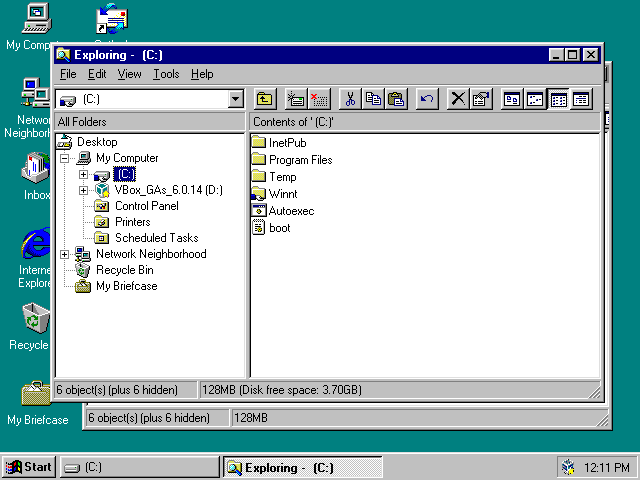Select Printers in folder tree

(x=133, y=222)
